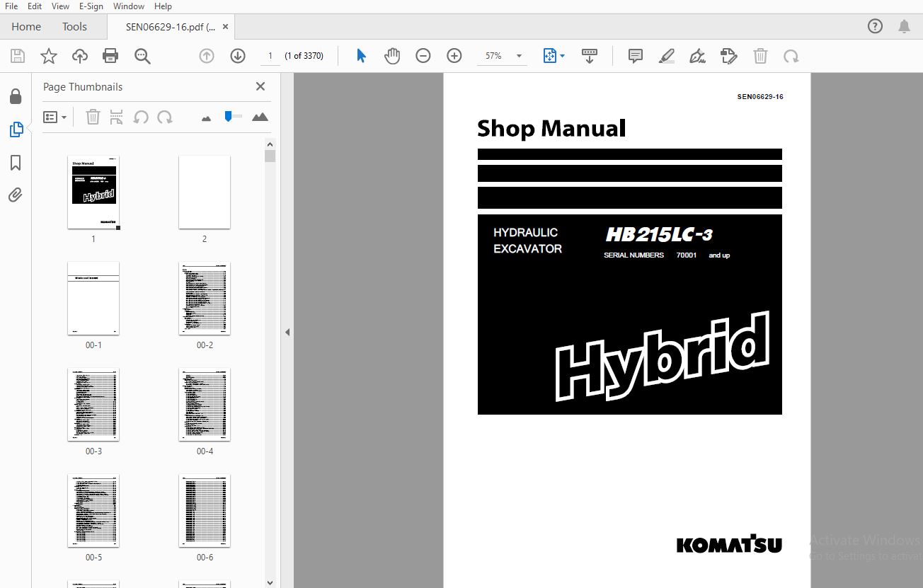Select page 00-1 thumbnail
The image size is (923, 588).
tap(93, 299)
